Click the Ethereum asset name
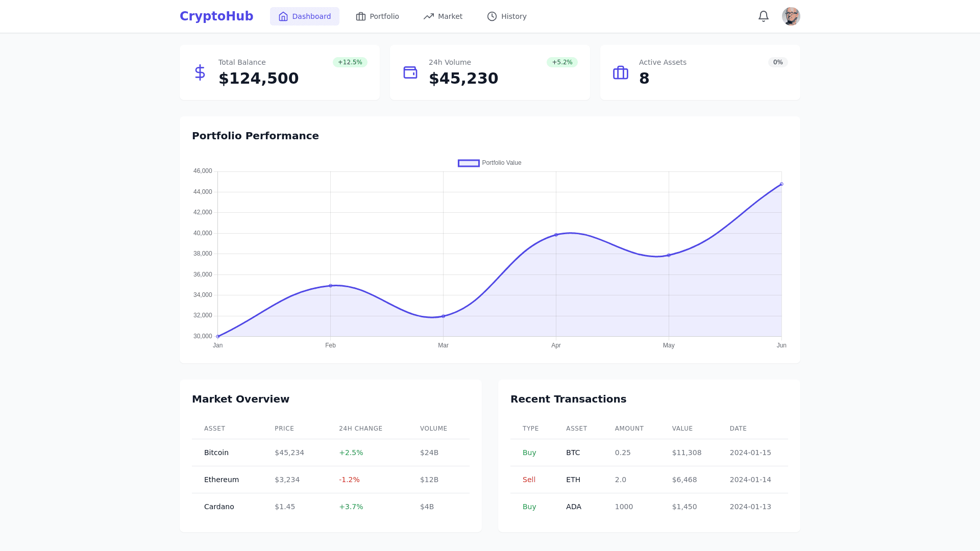Screen dimensions: 980x551 click(222, 480)
